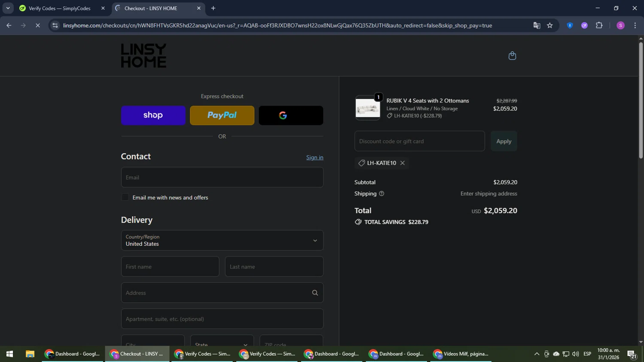Open the Windows Start menu
Screen dimensions: 644x362
coord(9,354)
